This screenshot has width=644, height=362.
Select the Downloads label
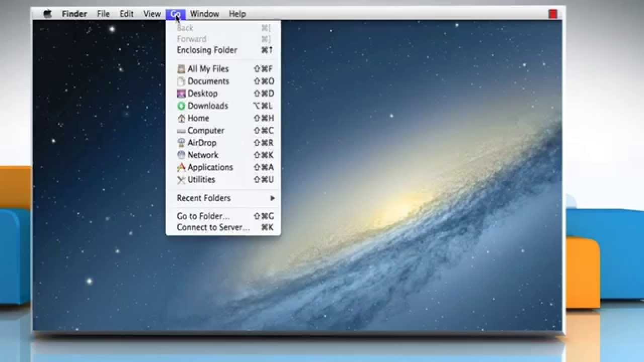[208, 106]
